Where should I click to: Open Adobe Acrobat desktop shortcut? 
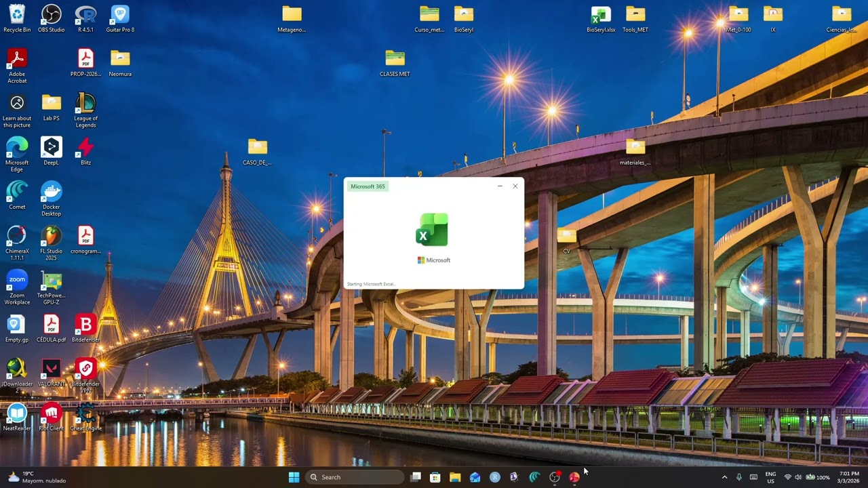coord(17,66)
